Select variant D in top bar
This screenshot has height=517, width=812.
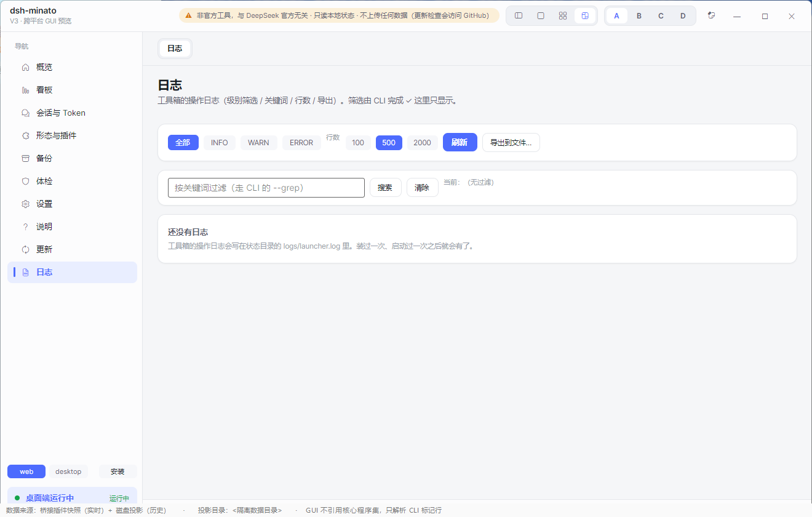[x=683, y=16]
